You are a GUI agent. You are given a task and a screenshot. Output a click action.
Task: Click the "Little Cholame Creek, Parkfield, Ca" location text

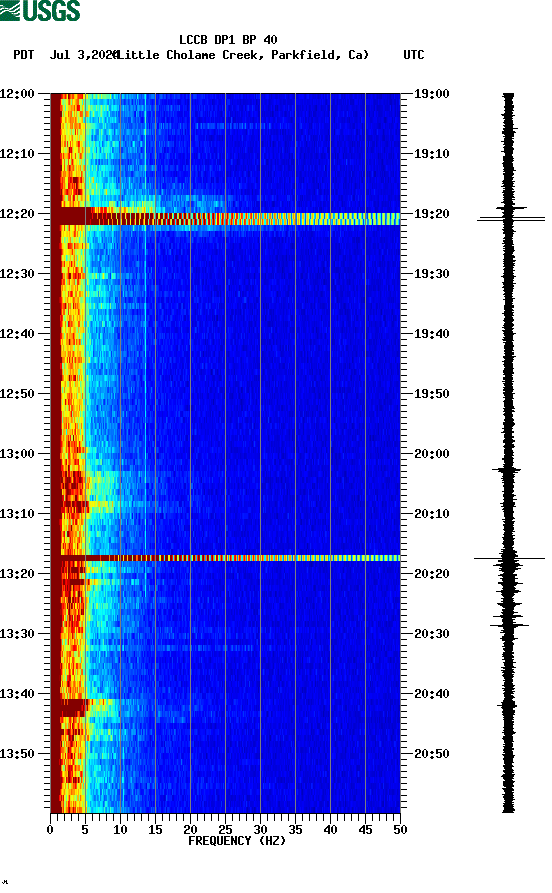click(242, 55)
